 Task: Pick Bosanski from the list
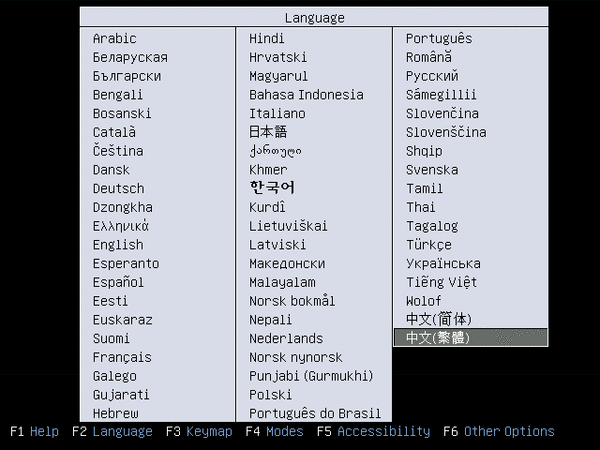click(122, 113)
